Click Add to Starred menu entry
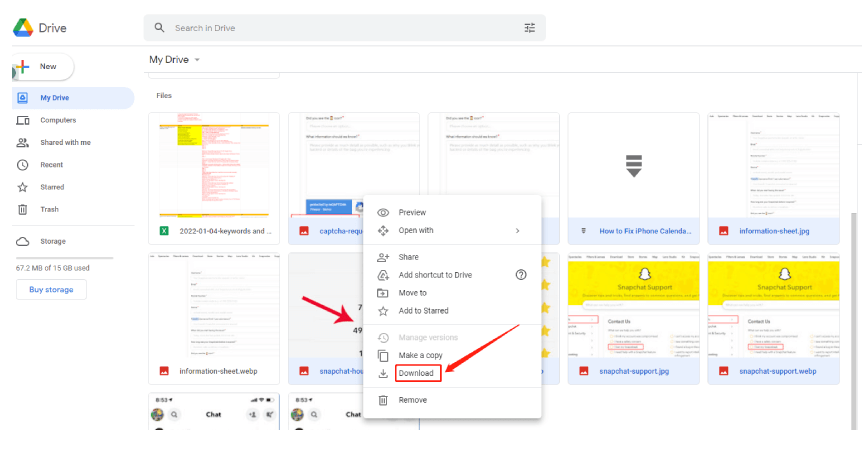Screen dimensions: 863x453 tap(423, 311)
